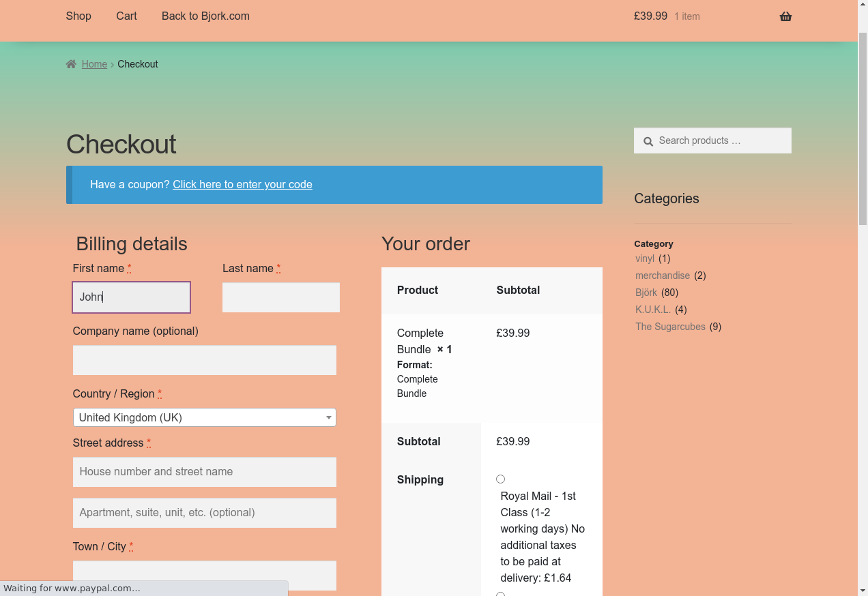This screenshot has width=868, height=596.
Task: Click the enter your coupon code link
Action: [242, 185]
